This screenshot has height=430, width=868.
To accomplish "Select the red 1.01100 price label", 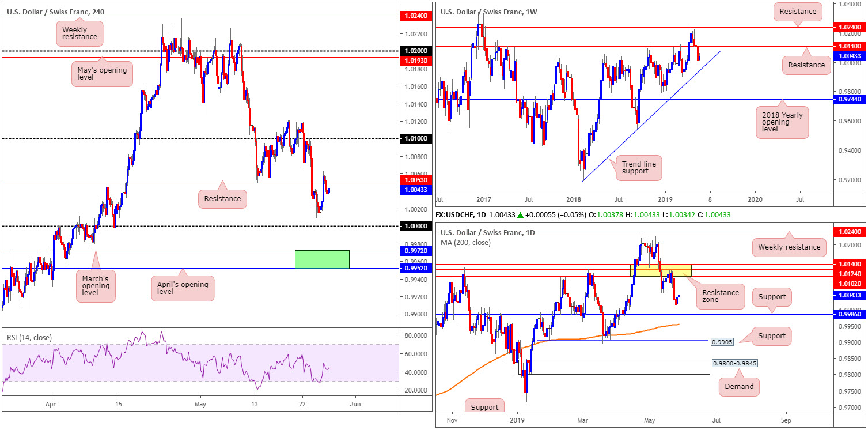I will coord(850,46).
